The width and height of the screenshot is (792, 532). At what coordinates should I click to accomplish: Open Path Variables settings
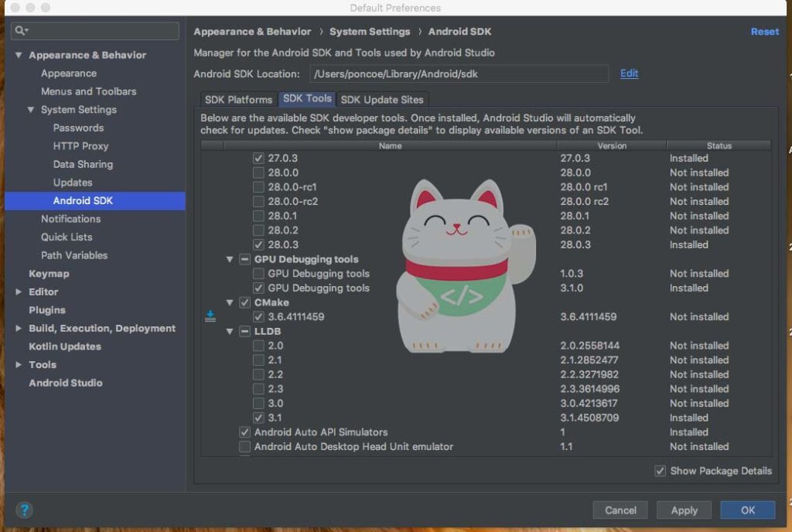point(74,255)
